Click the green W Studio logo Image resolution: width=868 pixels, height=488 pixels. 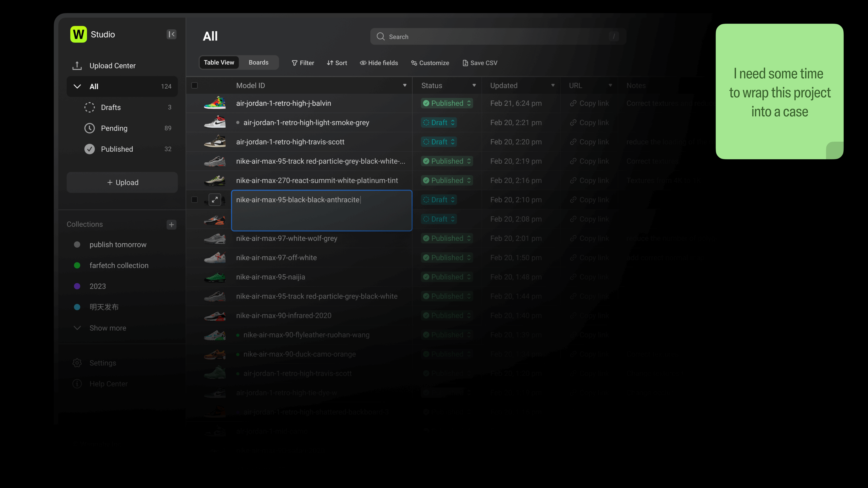click(x=78, y=34)
